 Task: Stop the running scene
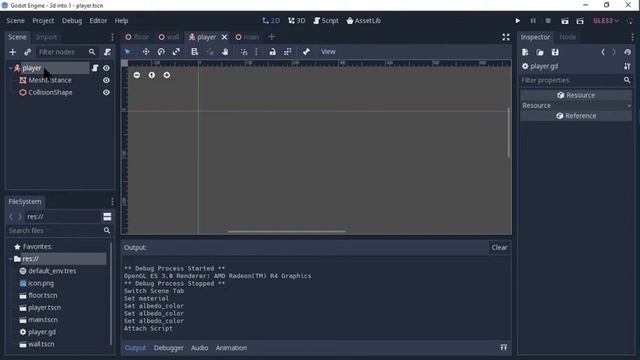(x=548, y=21)
